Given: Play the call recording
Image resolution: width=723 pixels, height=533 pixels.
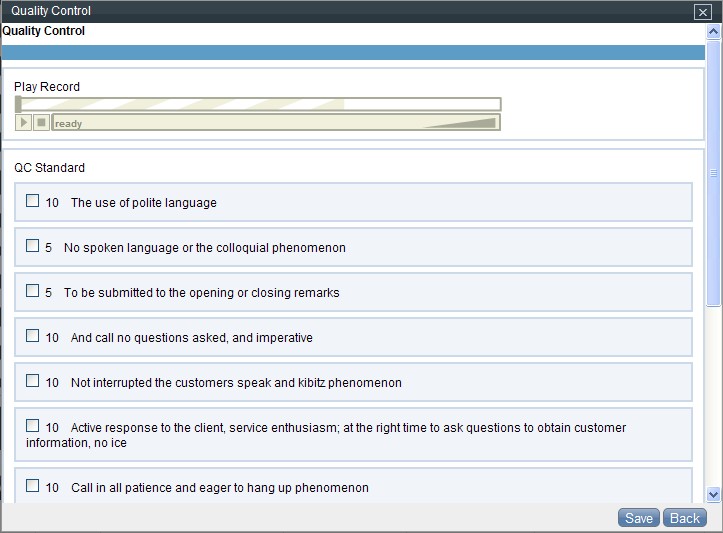Looking at the screenshot, I should 25,123.
